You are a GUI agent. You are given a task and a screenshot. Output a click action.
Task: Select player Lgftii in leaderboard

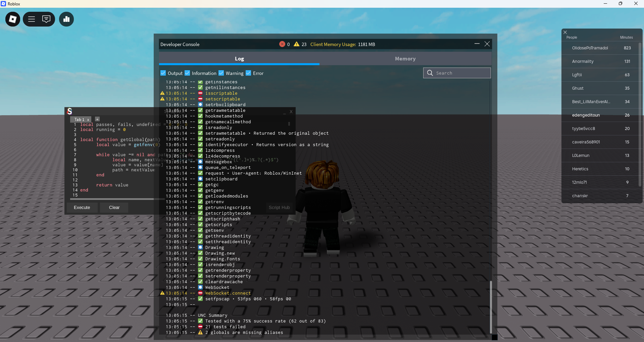pyautogui.click(x=600, y=75)
